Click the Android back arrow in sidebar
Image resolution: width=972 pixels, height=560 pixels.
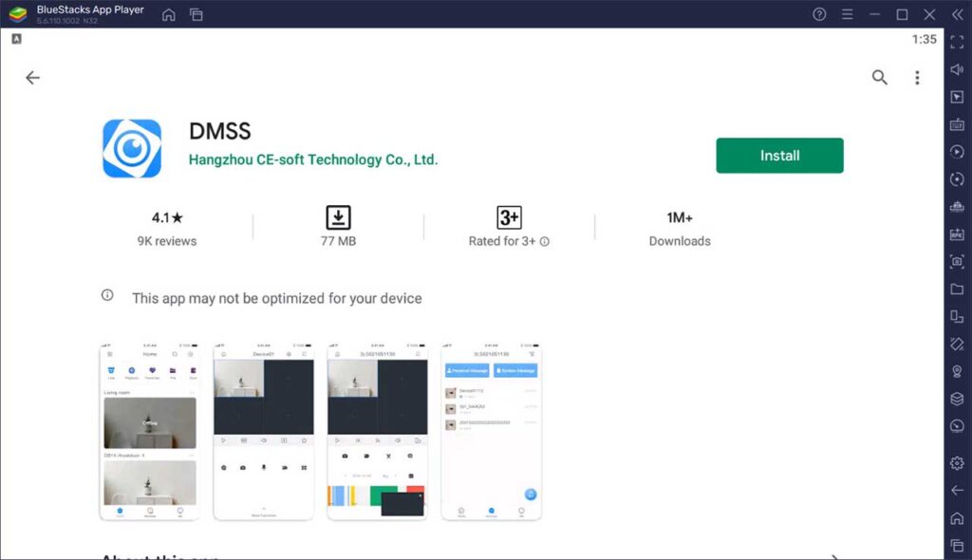pyautogui.click(x=957, y=491)
